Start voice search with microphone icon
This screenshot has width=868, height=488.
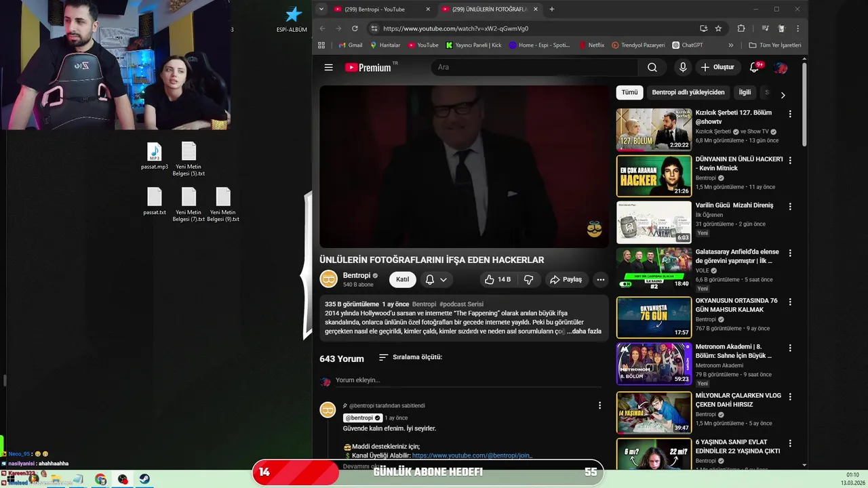(683, 67)
